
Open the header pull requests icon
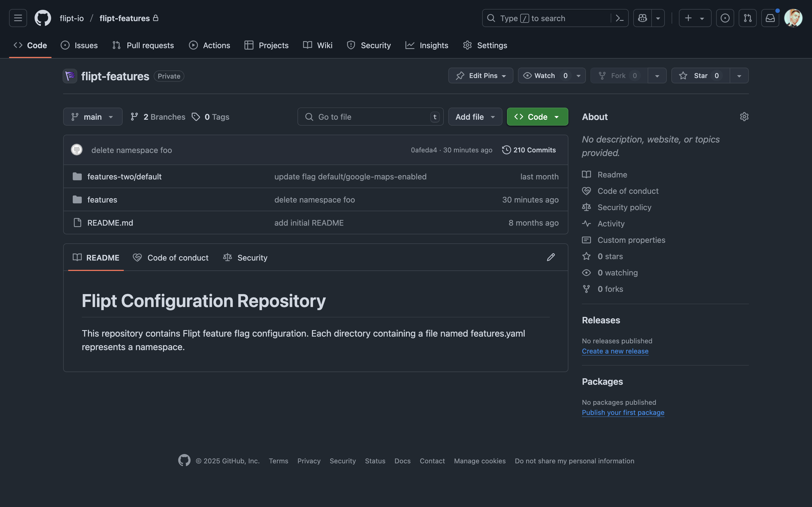coord(747,18)
